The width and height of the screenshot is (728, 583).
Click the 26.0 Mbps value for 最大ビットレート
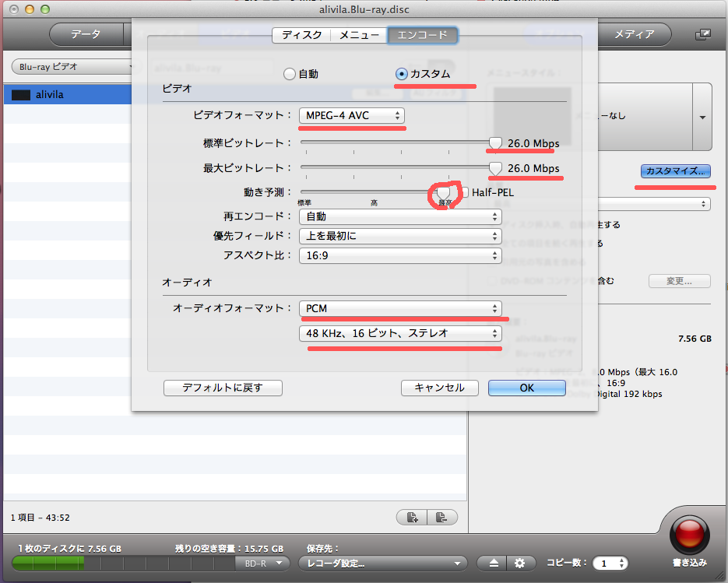tap(533, 168)
